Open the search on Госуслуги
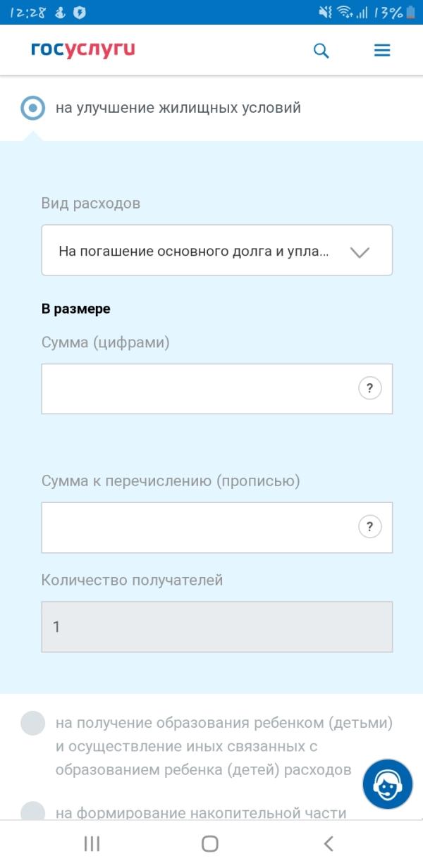This screenshot has height=868, width=423. click(x=321, y=50)
